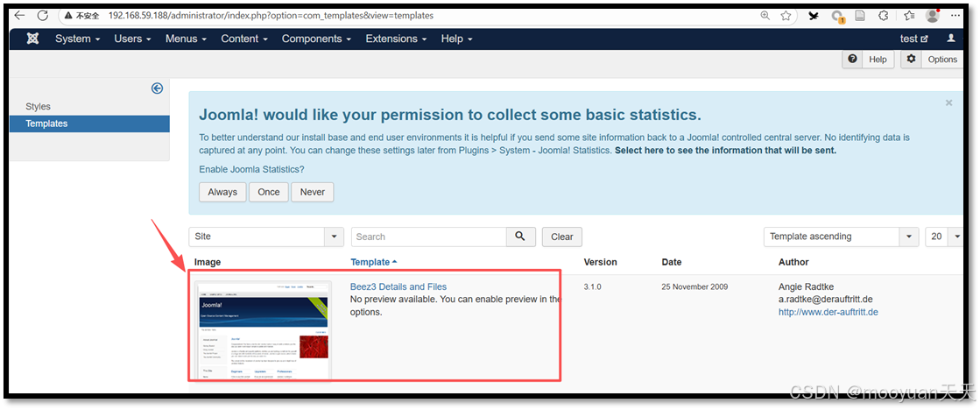Click the Beez3 template thumbnail image
Image resolution: width=980 pixels, height=410 pixels.
[x=263, y=330]
